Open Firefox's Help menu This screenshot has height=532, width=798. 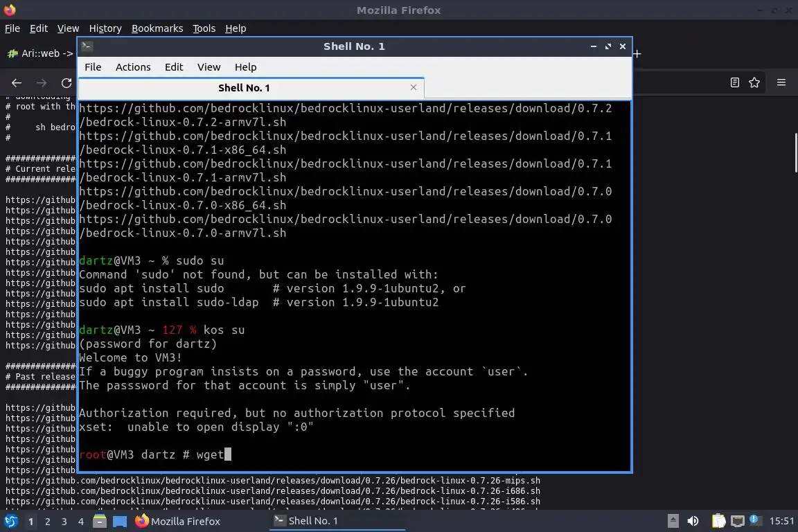(236, 28)
